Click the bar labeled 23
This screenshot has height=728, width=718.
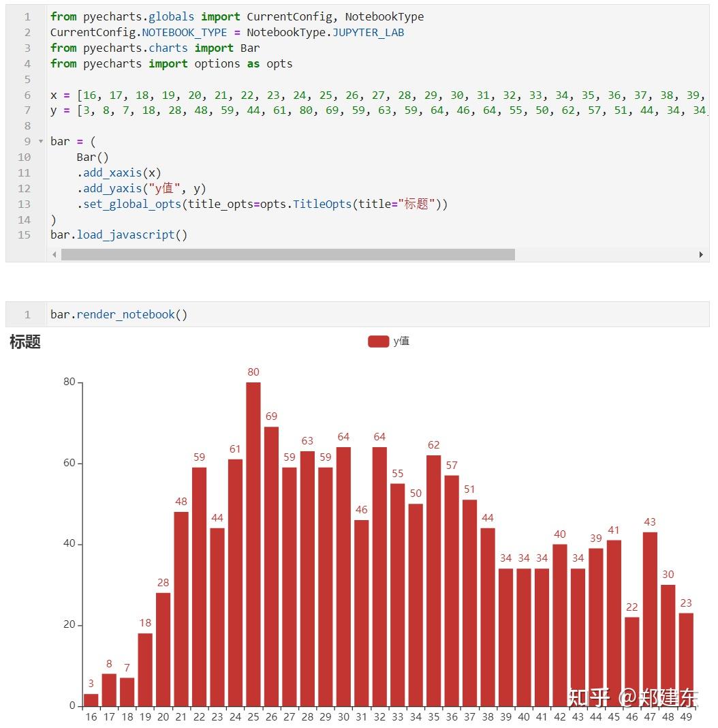coord(686,659)
